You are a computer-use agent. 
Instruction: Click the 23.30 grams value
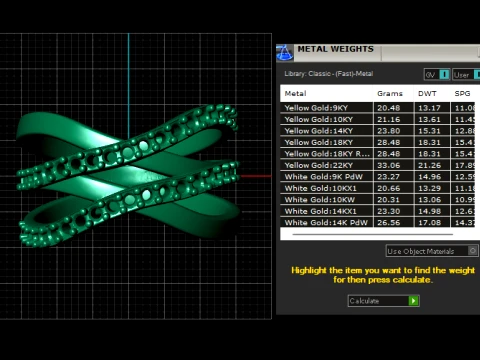(x=388, y=211)
